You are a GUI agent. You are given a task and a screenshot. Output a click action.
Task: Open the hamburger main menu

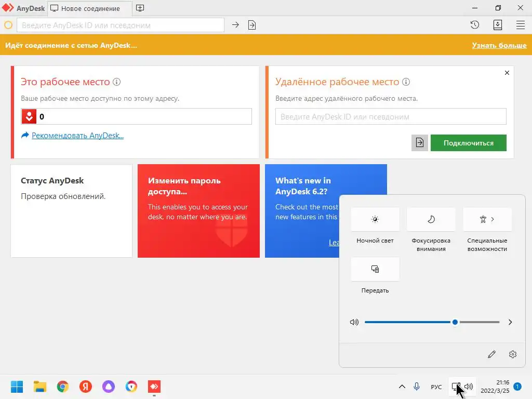521,25
